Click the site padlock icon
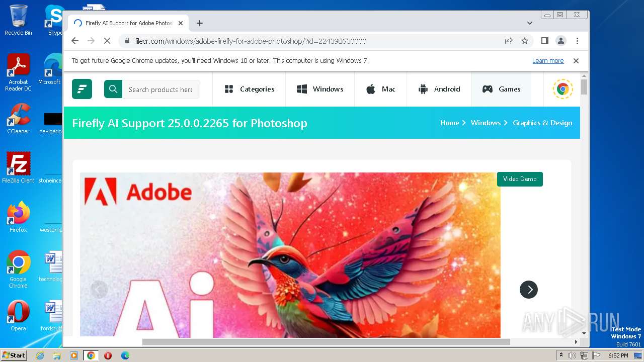644x362 pixels. tap(127, 41)
